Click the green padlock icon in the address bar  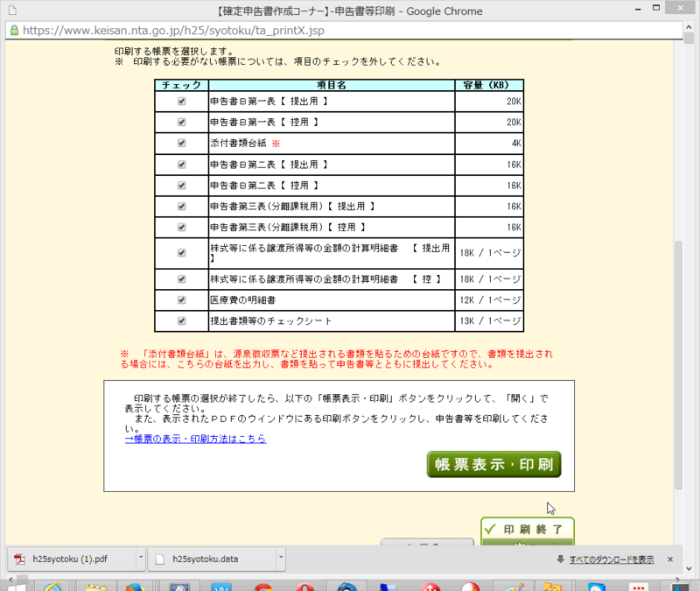14,31
